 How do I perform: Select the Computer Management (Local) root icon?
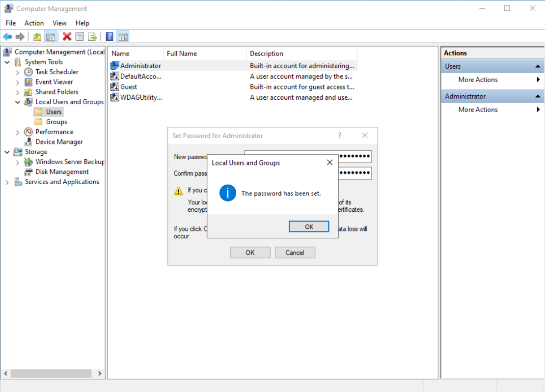(7, 52)
